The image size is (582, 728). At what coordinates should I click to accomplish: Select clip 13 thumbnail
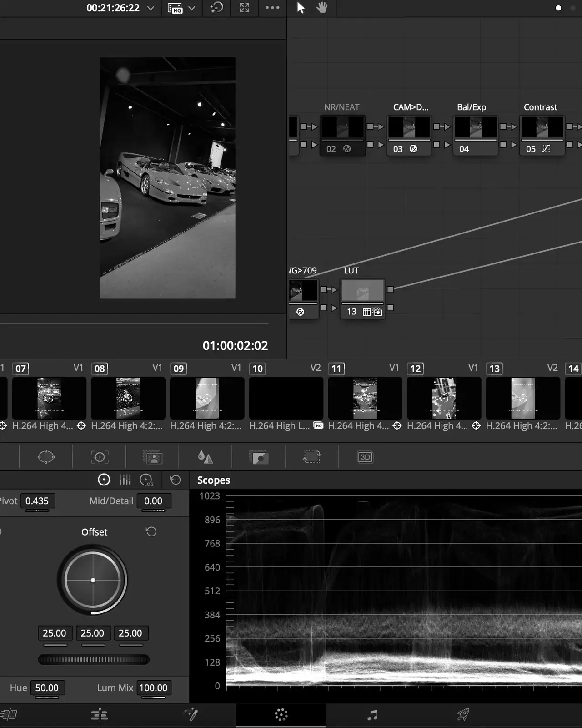pyautogui.click(x=523, y=398)
